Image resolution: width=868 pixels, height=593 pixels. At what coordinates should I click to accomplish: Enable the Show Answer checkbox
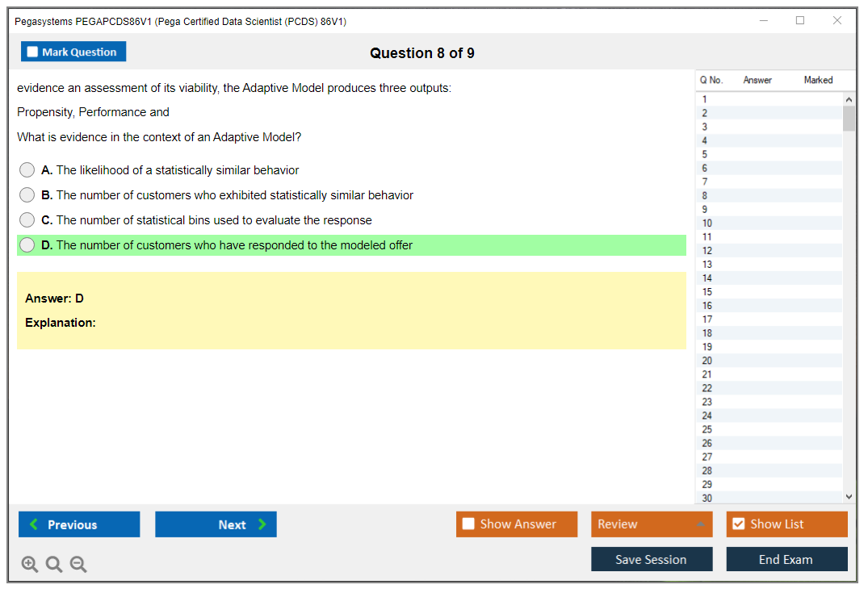pyautogui.click(x=468, y=524)
